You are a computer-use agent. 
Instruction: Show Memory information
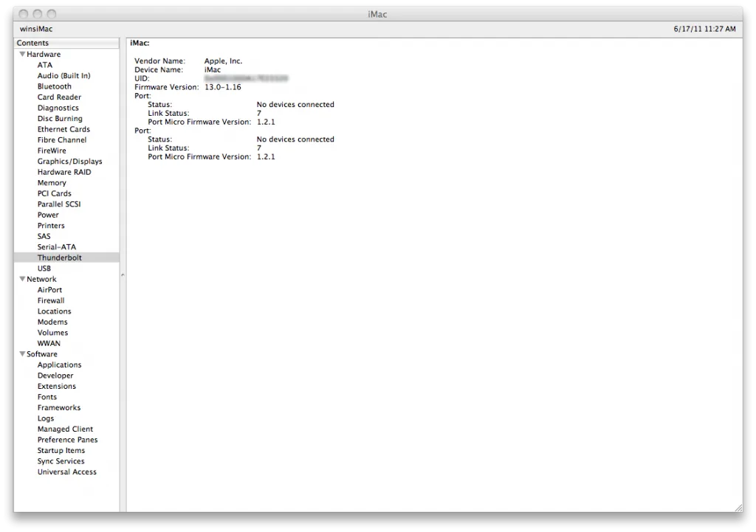tap(52, 183)
